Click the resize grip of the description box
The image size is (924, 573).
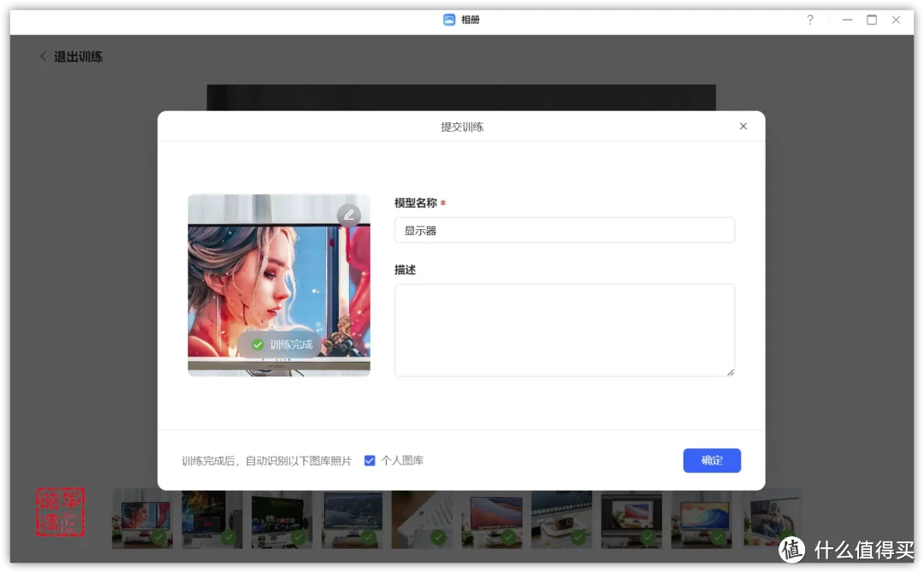pos(731,372)
